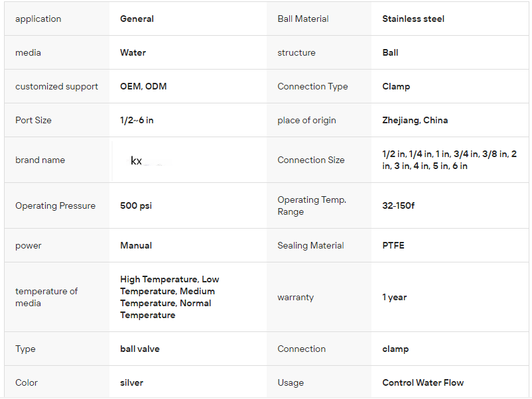Viewport: 532px width, 399px height.
Task: Select the "1/2~6 in" port size value
Action: pos(137,121)
